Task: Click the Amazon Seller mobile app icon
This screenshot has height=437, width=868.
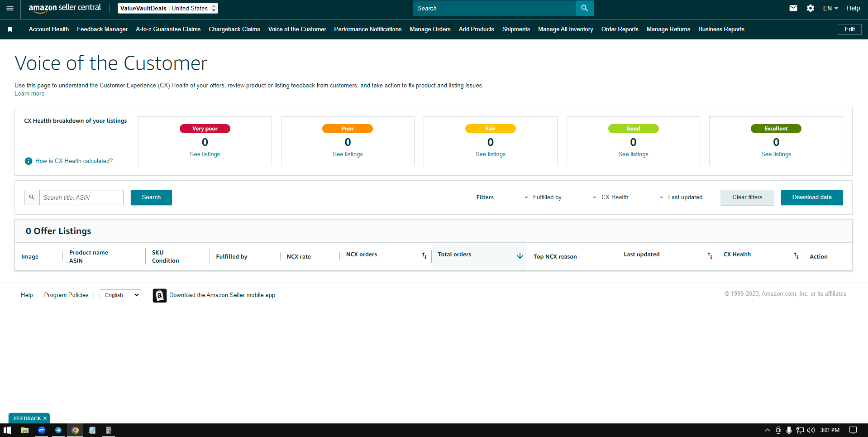Action: click(159, 295)
